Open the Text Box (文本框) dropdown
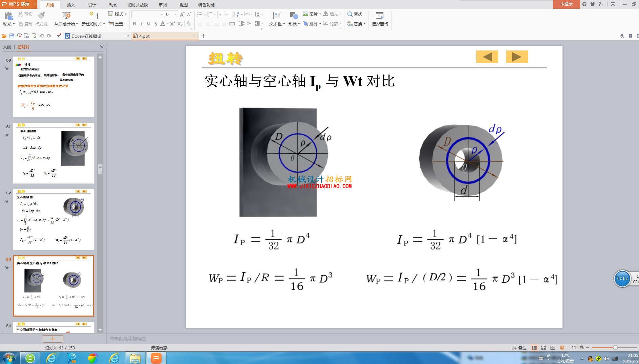This screenshot has width=639, height=364. coord(277,24)
